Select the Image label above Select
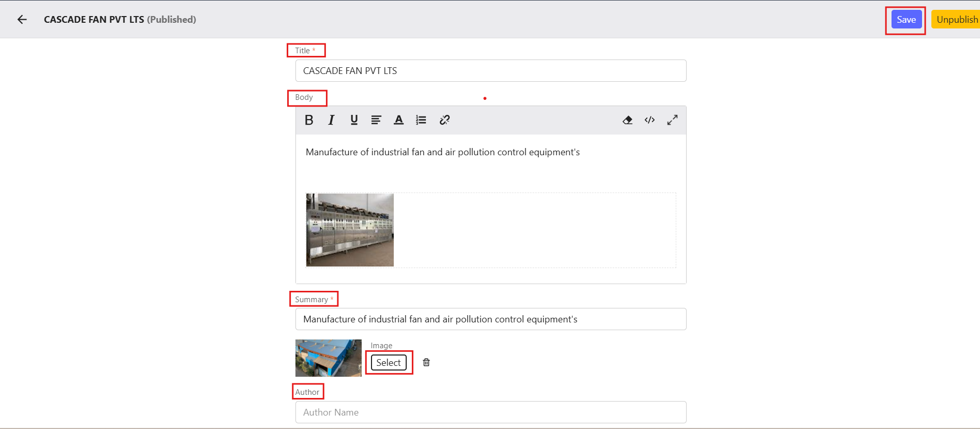The height and width of the screenshot is (429, 980). pyautogui.click(x=381, y=346)
